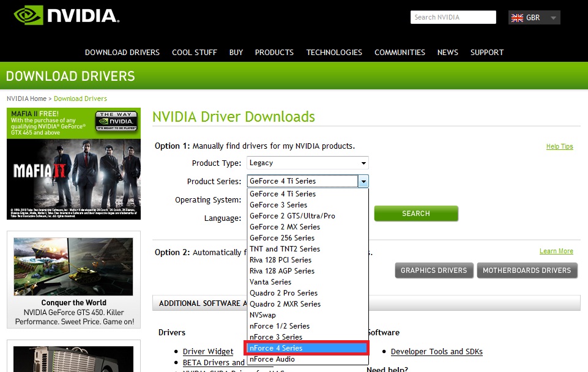Image resolution: width=588 pixels, height=372 pixels.
Task: Select nForce 3 Series option
Action: [308, 337]
